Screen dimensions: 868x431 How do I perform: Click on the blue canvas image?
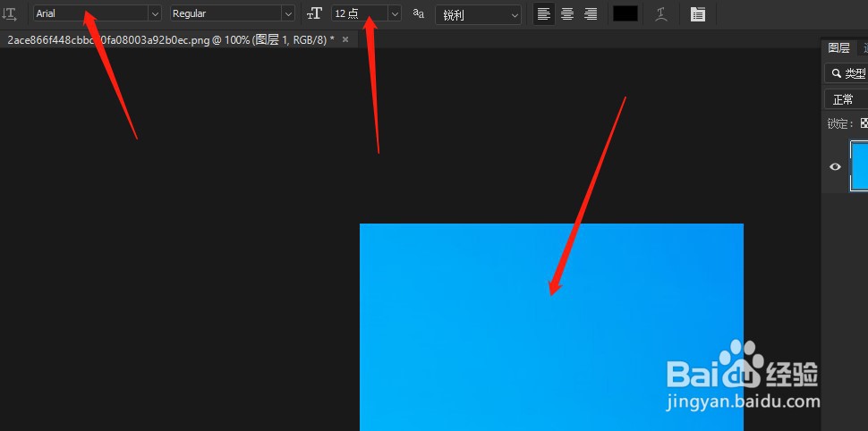(551, 327)
